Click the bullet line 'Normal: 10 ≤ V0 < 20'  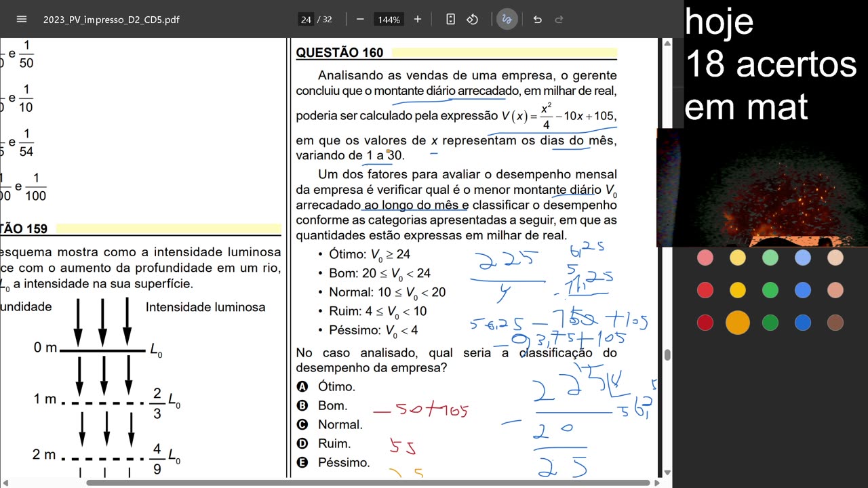(382, 293)
